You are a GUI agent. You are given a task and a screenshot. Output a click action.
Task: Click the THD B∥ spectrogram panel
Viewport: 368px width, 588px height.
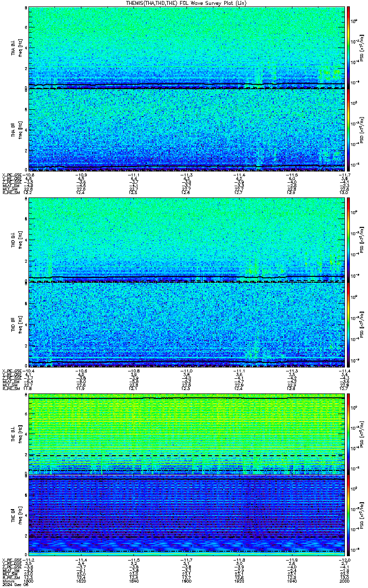point(186,323)
